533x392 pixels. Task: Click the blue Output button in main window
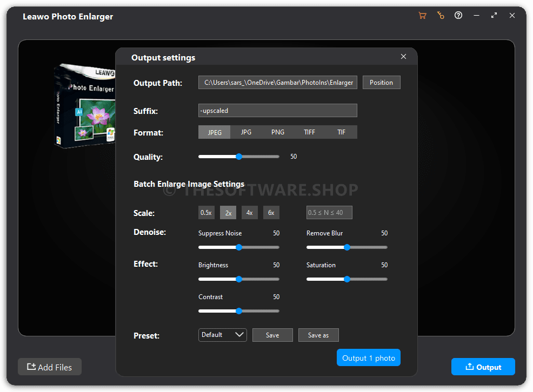click(x=483, y=367)
